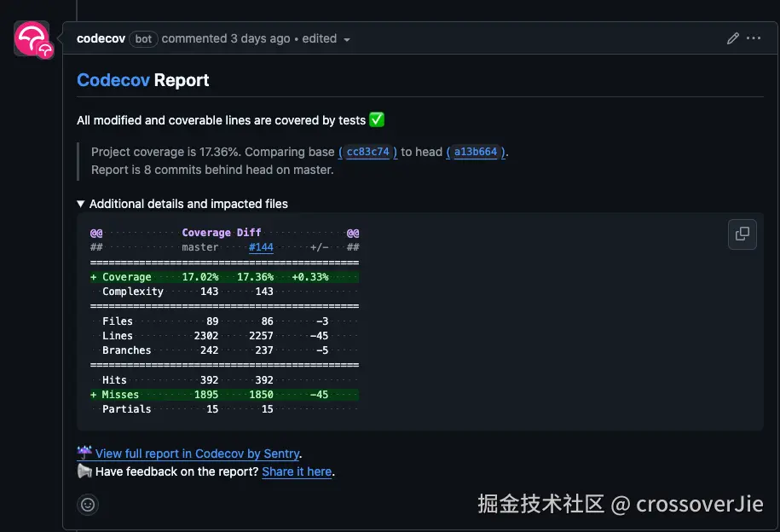Click the commented 3 days ago timestamp
Screen dimensions: 780x532
[225, 38]
